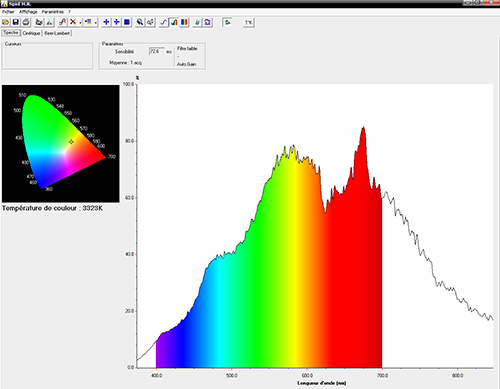
Task: Click the Moyenne : 1 acq text
Action: (x=125, y=63)
